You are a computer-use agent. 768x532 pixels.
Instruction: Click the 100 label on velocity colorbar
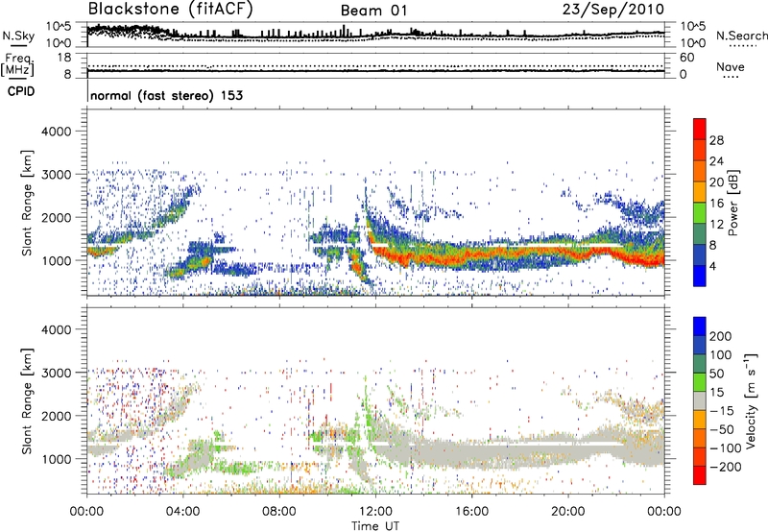pos(721,355)
